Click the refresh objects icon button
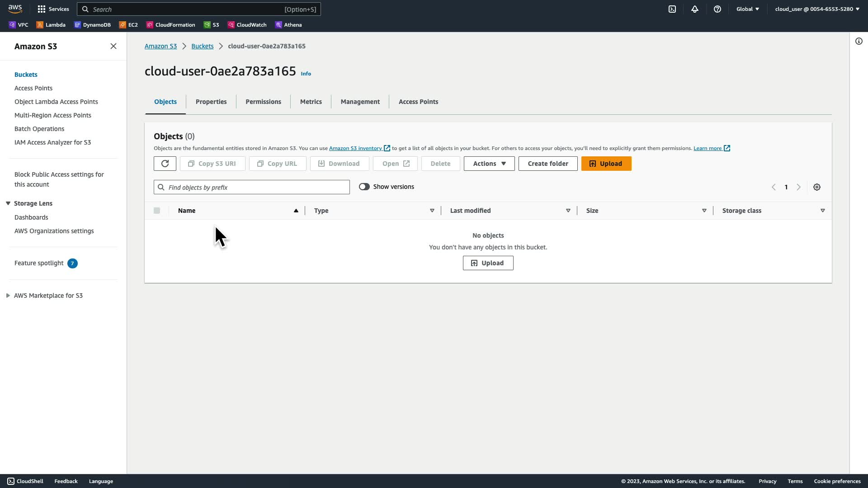Screen dimensions: 868x488 [x=165, y=164]
